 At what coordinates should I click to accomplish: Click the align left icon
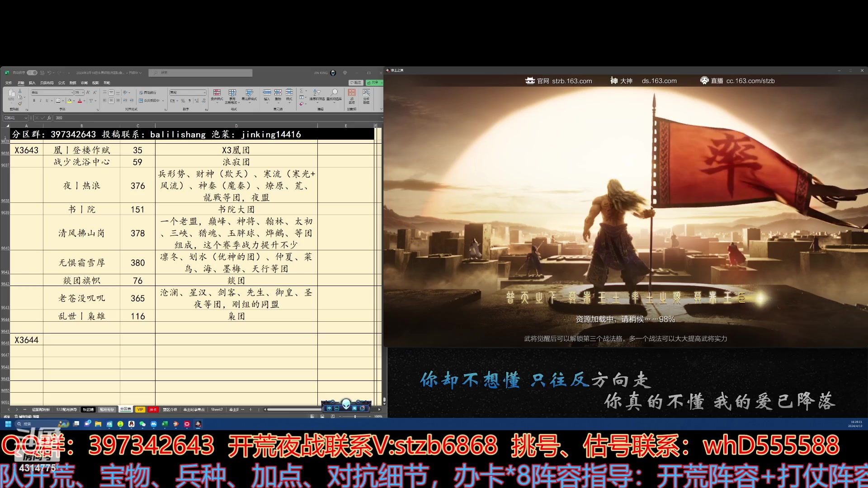click(104, 100)
